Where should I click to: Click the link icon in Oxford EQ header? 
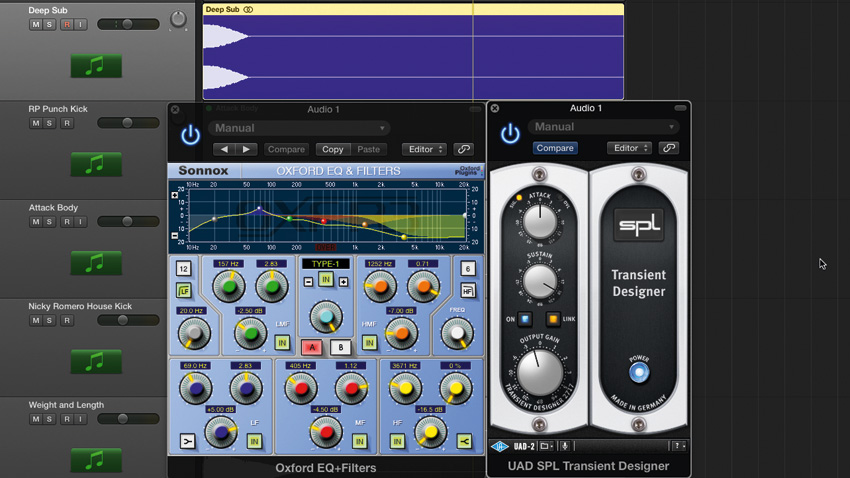[x=463, y=149]
